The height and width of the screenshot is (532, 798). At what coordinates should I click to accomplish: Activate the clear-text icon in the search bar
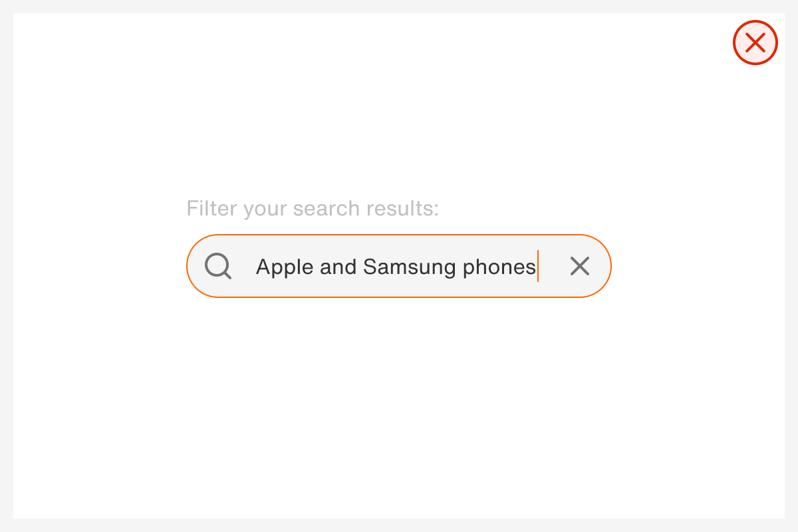tap(579, 266)
